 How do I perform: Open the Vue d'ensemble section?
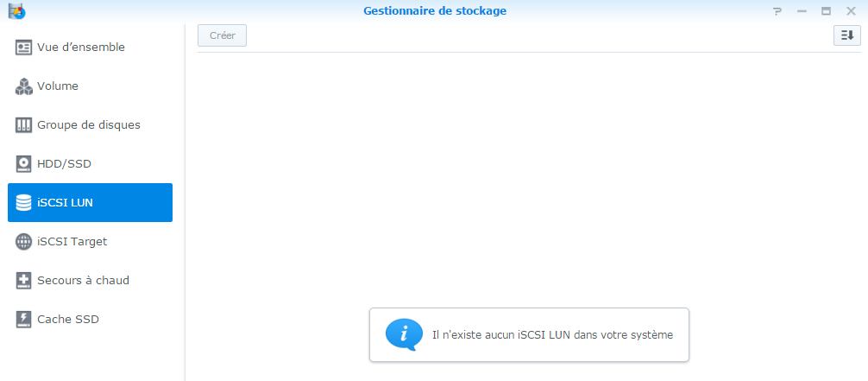[90, 48]
